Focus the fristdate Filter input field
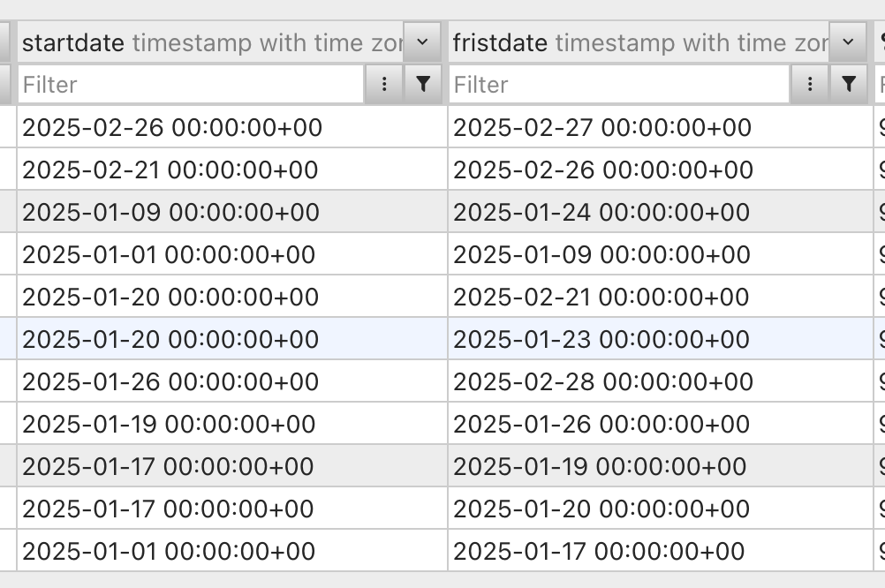Viewport: 885px width, 588px height. [619, 85]
